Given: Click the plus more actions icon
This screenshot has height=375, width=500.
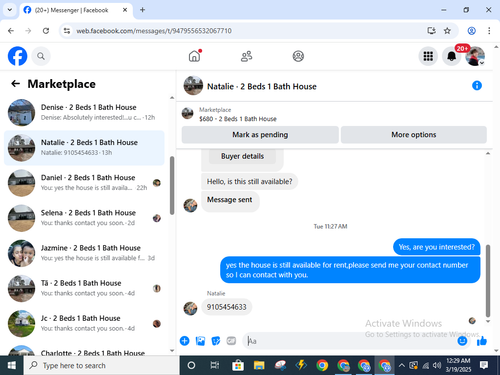Looking at the screenshot, I should tap(184, 341).
